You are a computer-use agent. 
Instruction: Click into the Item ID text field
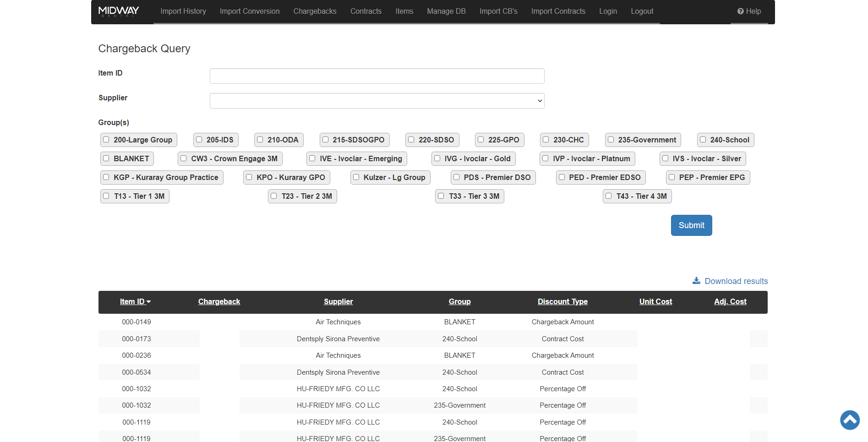377,76
